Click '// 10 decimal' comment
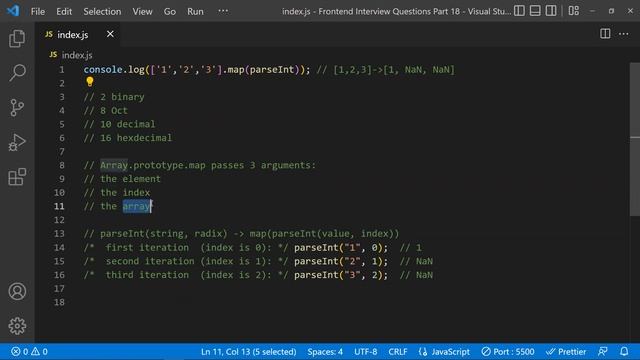Image resolution: width=640 pixels, height=360 pixels. tap(119, 124)
